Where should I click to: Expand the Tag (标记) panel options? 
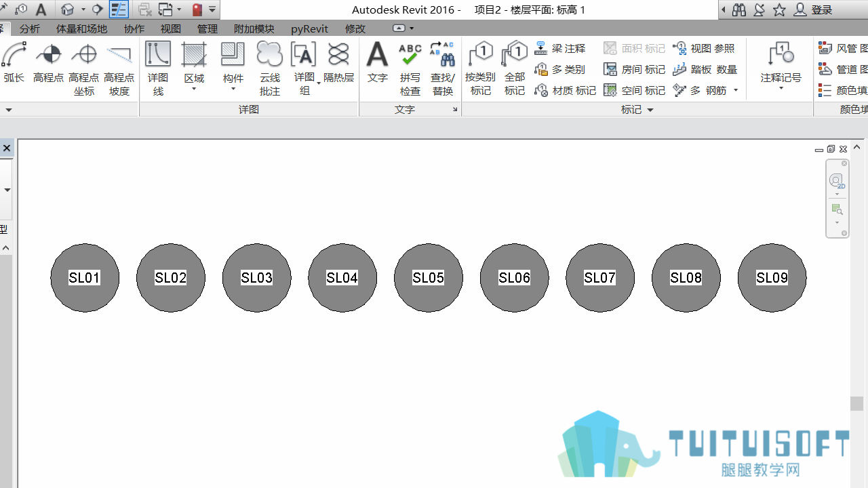pos(637,110)
